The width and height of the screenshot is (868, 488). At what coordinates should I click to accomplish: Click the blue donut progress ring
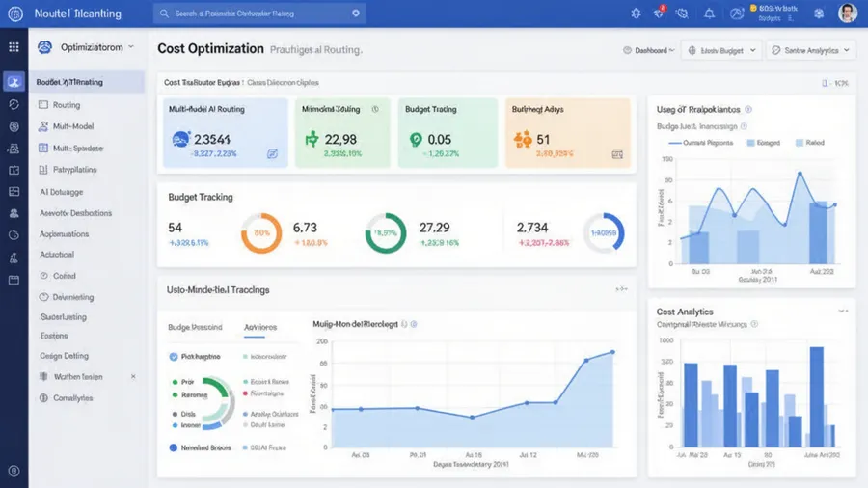click(x=604, y=233)
